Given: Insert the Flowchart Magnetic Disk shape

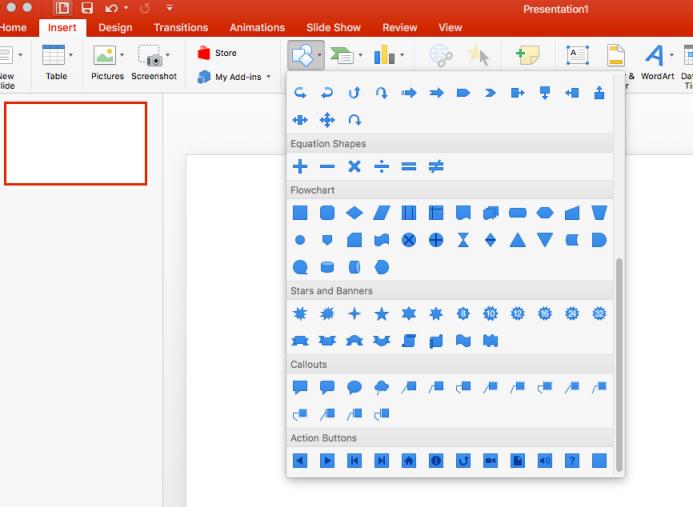Looking at the screenshot, I should pyautogui.click(x=327, y=267).
